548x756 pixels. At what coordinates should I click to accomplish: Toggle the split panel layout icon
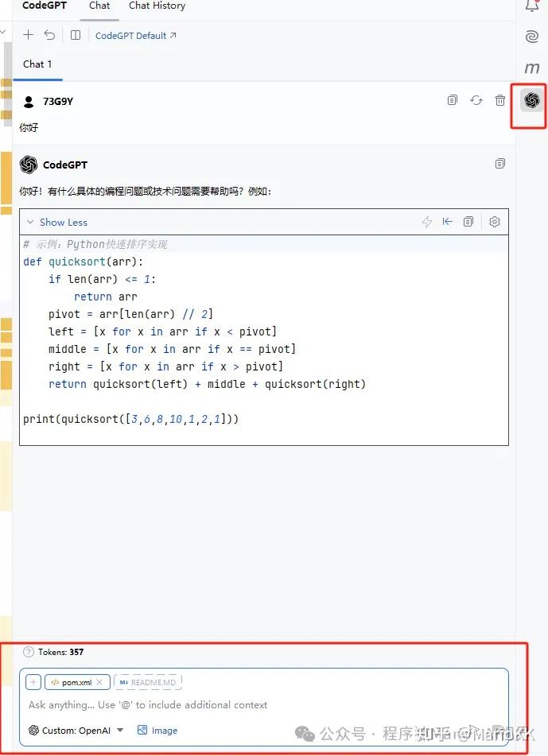[x=76, y=35]
